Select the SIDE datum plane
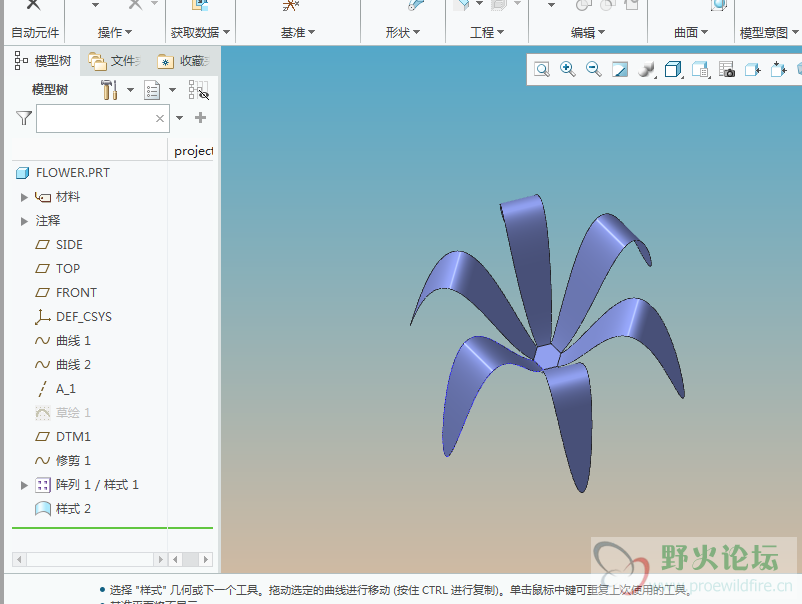802x604 pixels. tap(69, 244)
